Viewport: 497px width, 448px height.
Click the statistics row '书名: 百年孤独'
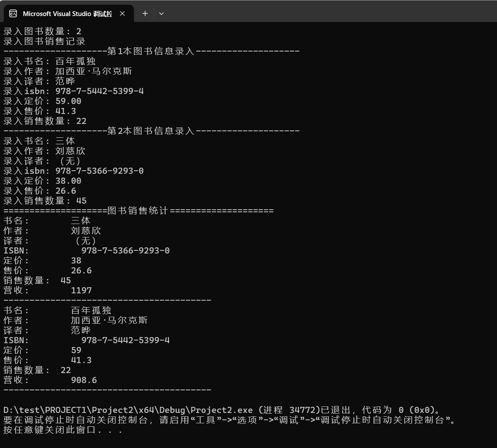(57, 311)
